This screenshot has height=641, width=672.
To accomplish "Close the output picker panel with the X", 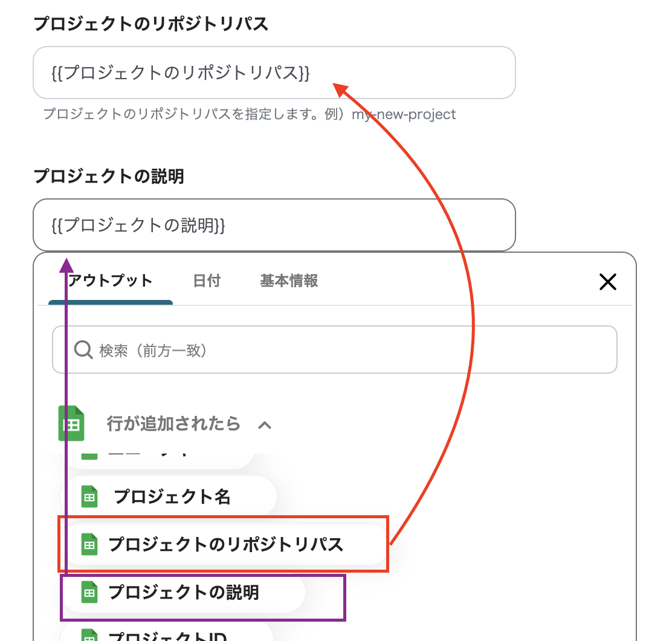I will 607,281.
